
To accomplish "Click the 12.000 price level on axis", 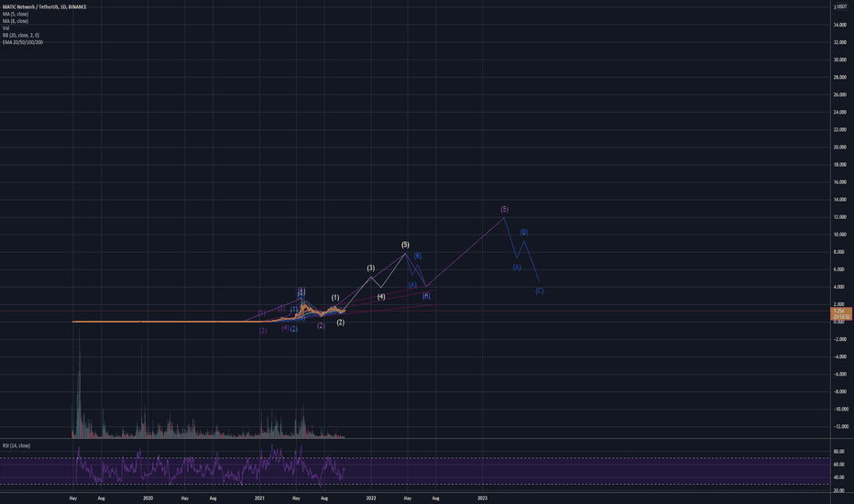I will tap(839, 217).
